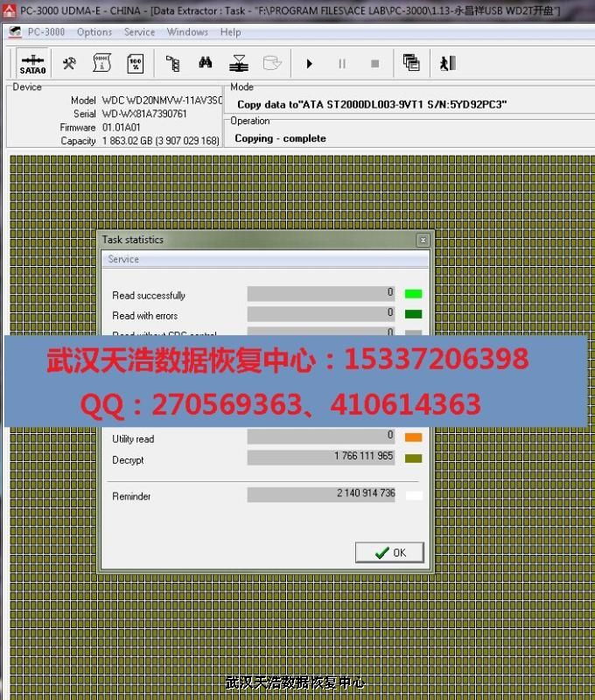Screen dimensions: 595x700
Task: Open the wrench and hammer utilities tool
Action: click(x=69, y=63)
